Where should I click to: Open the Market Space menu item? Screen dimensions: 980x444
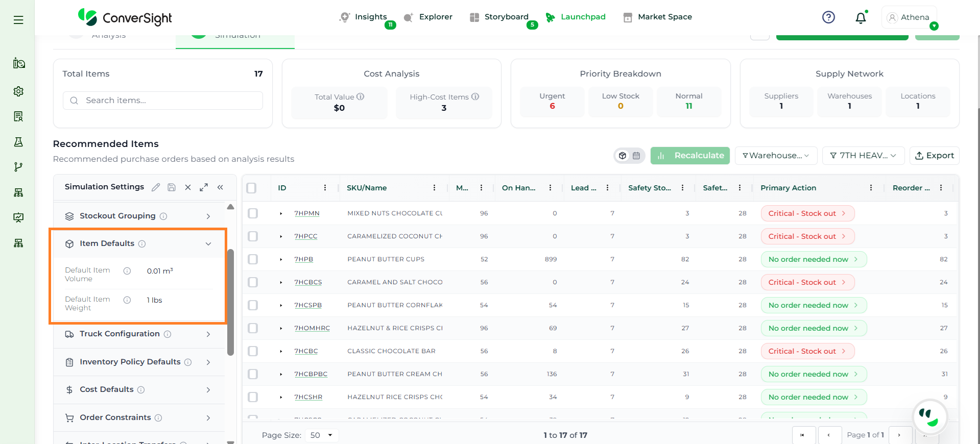[x=664, y=17]
